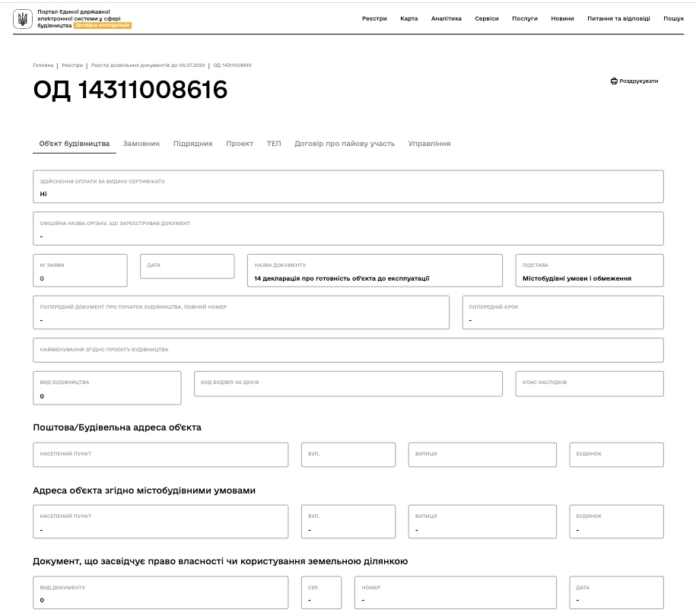Click Будинок field under містобудівними умовами address

(617, 522)
